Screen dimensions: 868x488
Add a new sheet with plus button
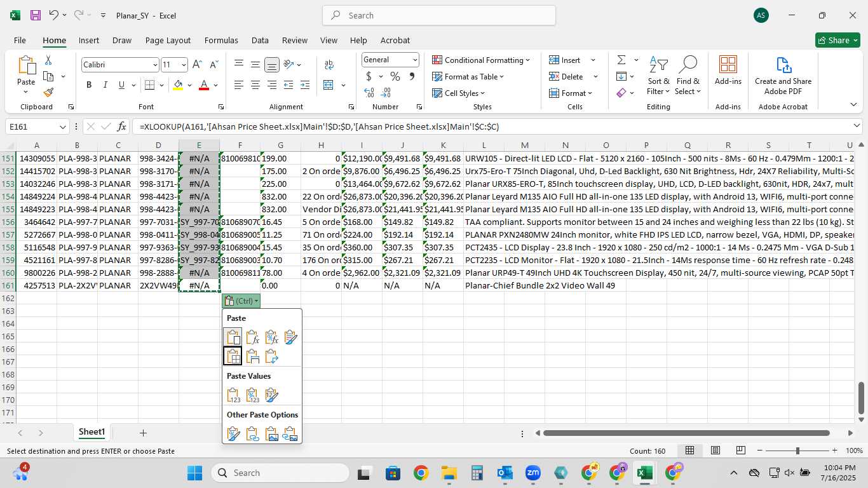tap(143, 433)
